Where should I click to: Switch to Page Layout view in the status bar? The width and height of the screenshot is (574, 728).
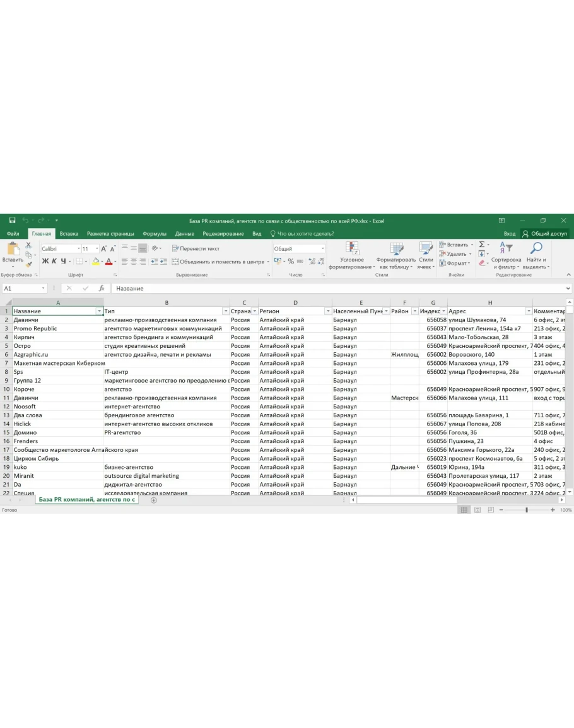tap(477, 510)
